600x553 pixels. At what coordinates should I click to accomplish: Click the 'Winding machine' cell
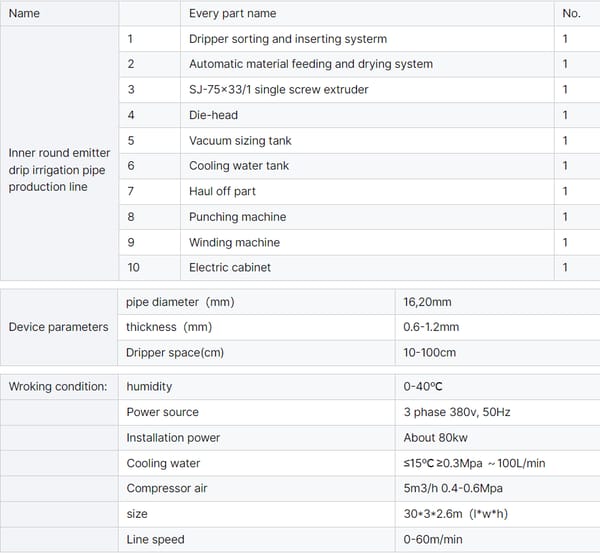(234, 242)
